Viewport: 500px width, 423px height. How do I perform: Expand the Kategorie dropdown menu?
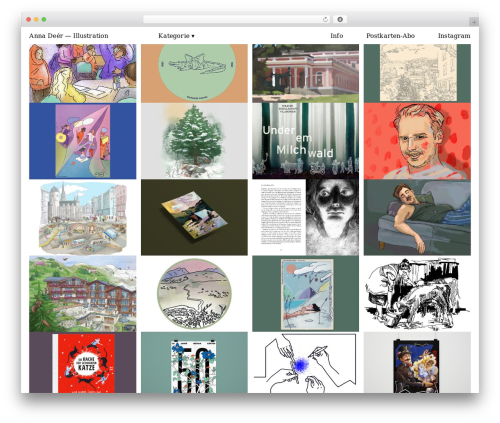coord(176,36)
